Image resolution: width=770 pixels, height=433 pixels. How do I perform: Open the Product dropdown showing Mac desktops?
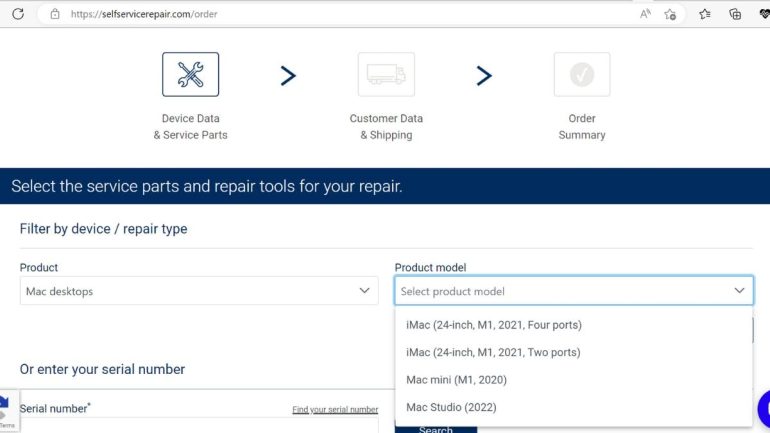pyautogui.click(x=199, y=291)
